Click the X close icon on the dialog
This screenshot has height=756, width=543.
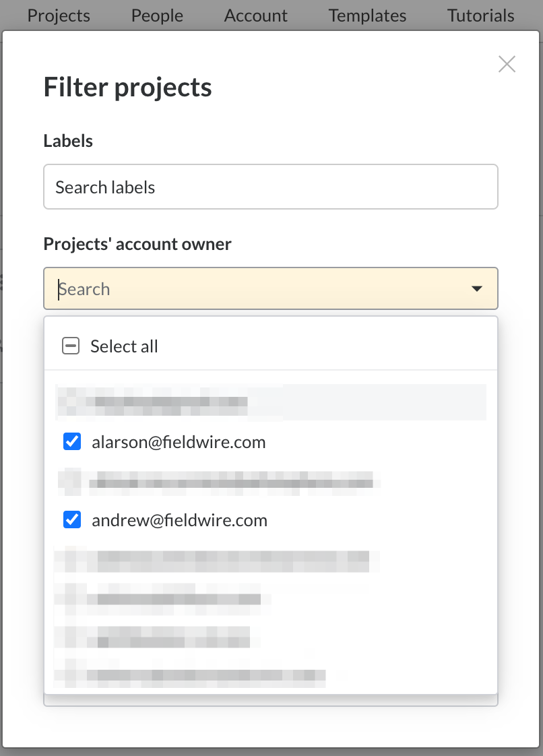507,64
